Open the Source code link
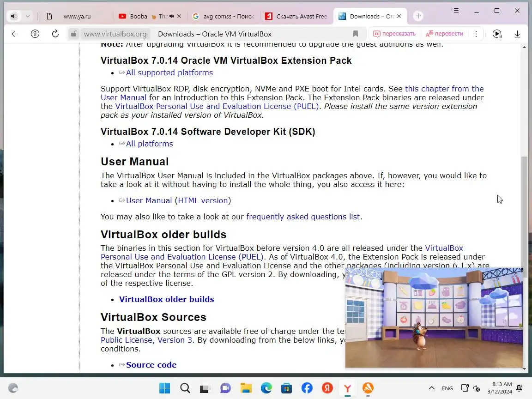 click(151, 365)
